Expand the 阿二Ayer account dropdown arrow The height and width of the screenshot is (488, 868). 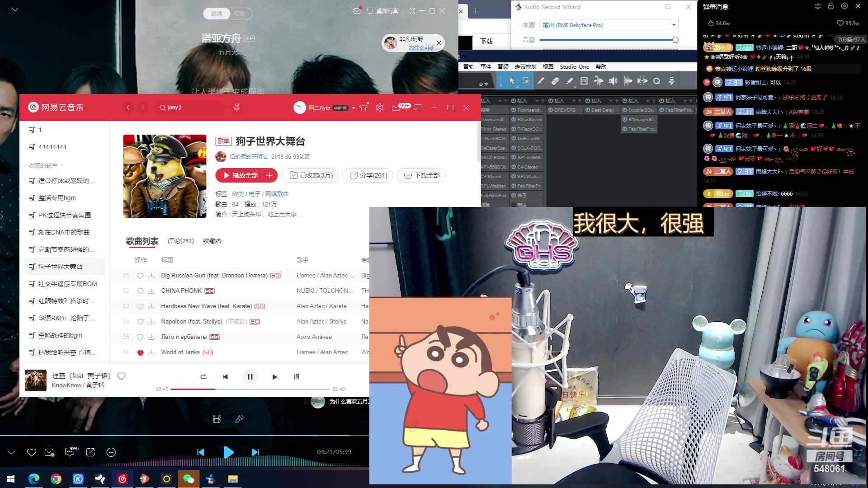coord(354,108)
